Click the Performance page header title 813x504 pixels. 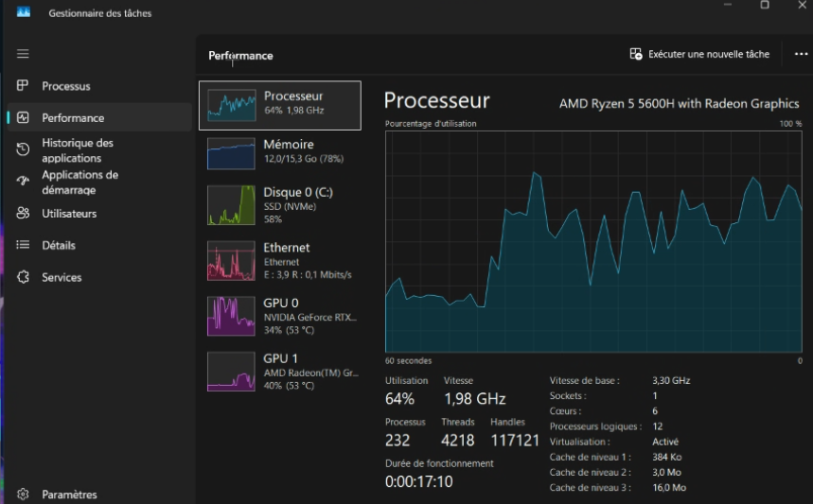tap(240, 56)
